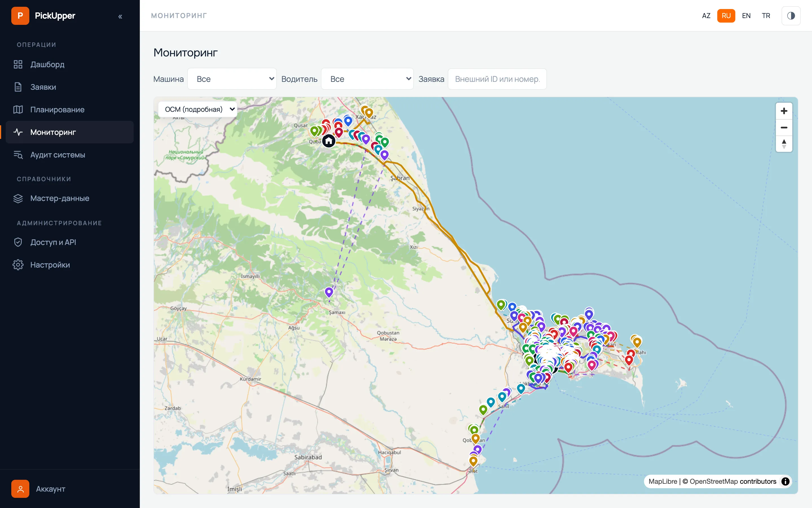Click the green marker west of Quba depot
Image resolution: width=812 pixels, height=508 pixels.
[x=314, y=131]
